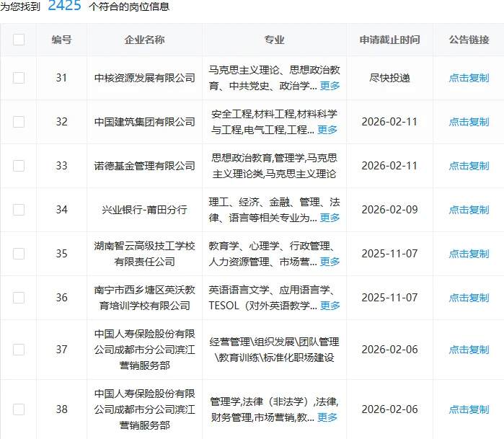The height and width of the screenshot is (439, 504).
Task: Click deadline 2026-02-06 in row 38
Action: [x=389, y=409]
